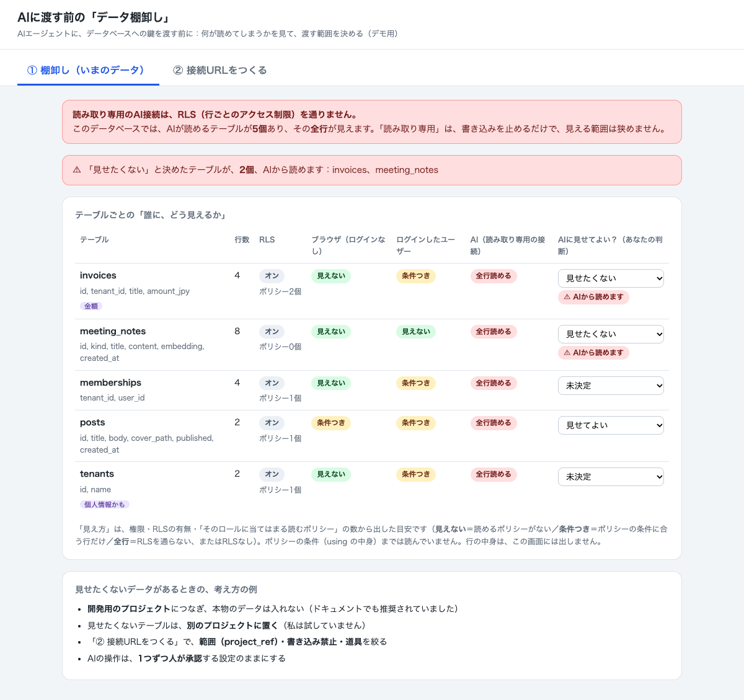Click the AIに見せてよい？column header

coord(611,246)
